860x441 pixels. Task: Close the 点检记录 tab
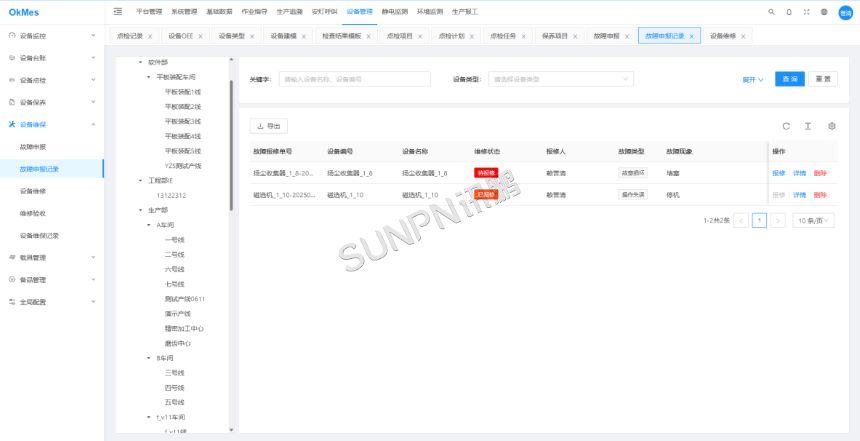150,36
